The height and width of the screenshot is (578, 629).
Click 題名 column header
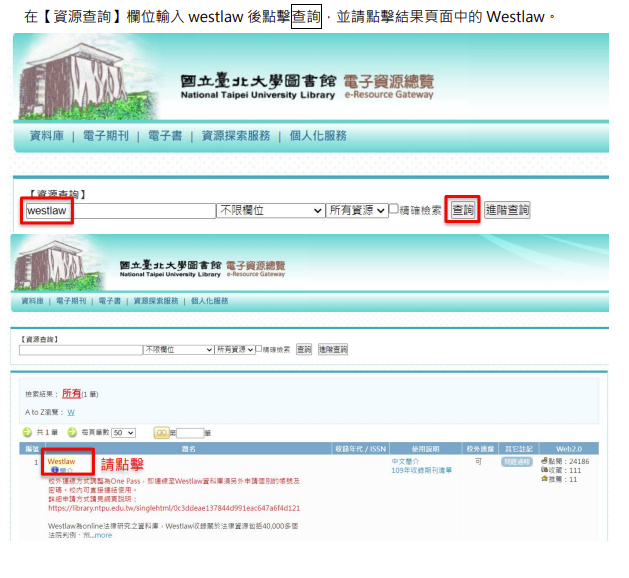click(x=189, y=449)
